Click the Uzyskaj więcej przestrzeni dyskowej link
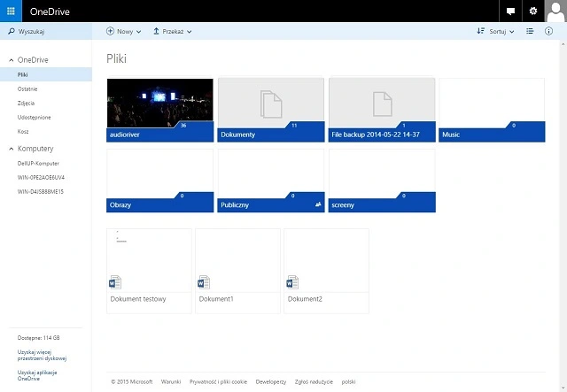Screen dimensions: 567x392 coord(41,356)
